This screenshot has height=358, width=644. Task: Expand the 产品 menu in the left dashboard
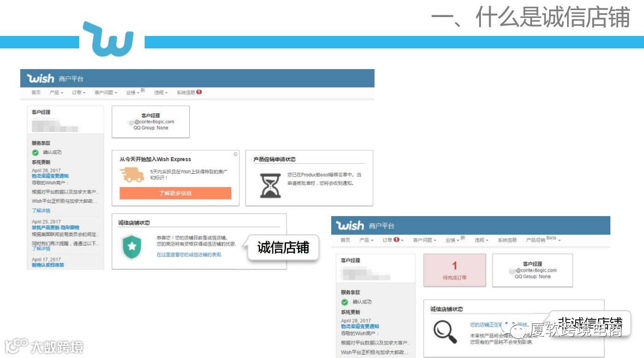point(56,93)
